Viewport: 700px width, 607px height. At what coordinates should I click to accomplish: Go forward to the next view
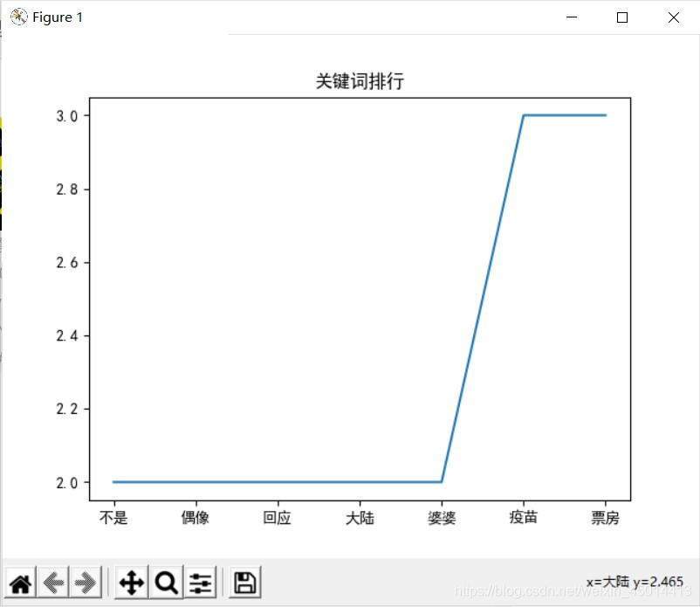85,583
